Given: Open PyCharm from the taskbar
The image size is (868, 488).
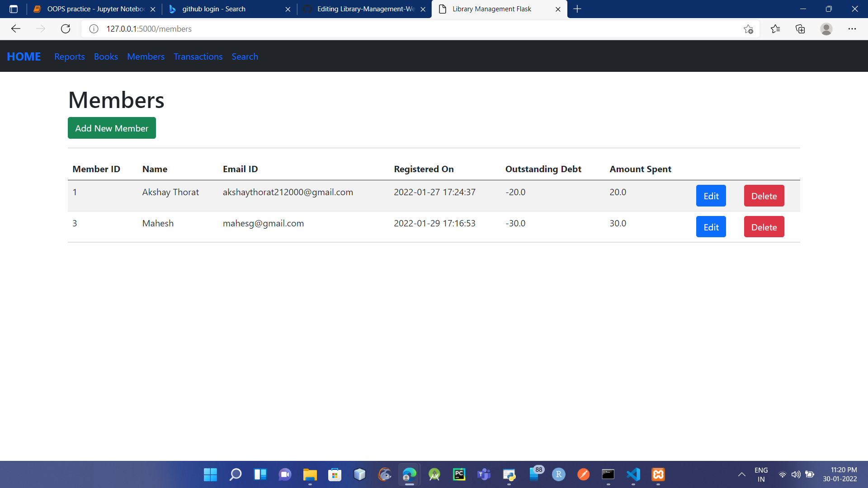Looking at the screenshot, I should coord(459,474).
